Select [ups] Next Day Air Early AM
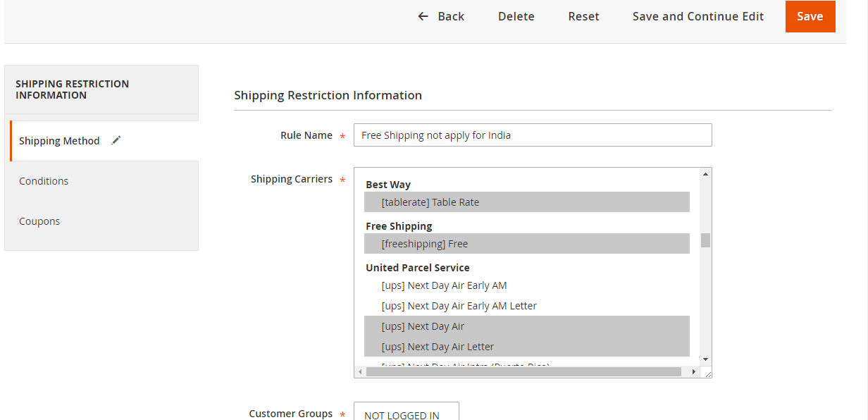 coord(444,285)
